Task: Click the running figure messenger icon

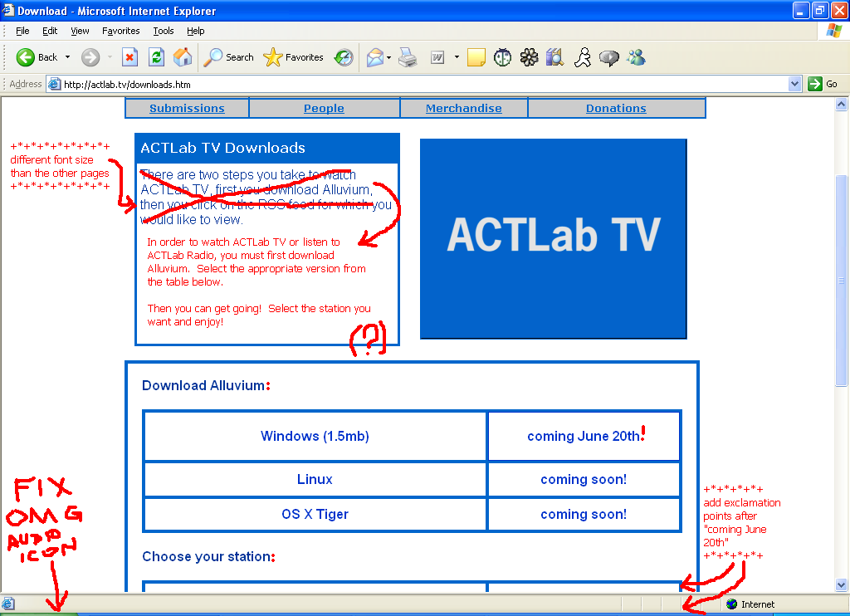Action: coord(583,57)
